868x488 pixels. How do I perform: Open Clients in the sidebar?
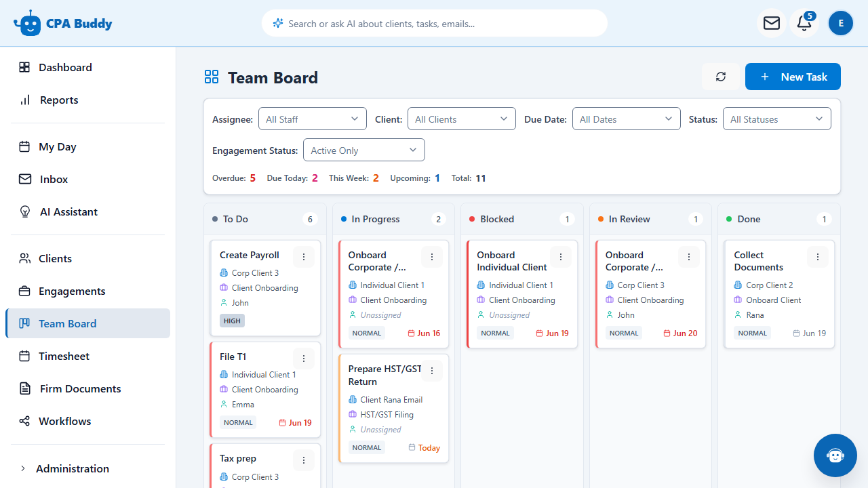click(x=87, y=258)
